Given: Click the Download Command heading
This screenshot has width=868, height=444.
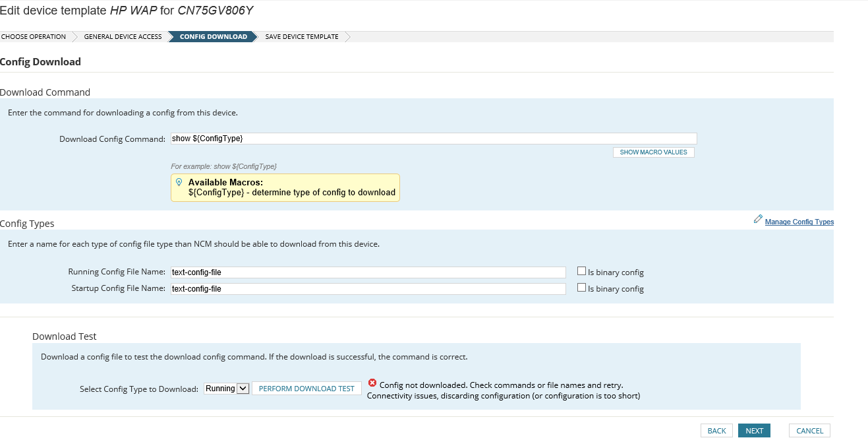Looking at the screenshot, I should coord(45,92).
